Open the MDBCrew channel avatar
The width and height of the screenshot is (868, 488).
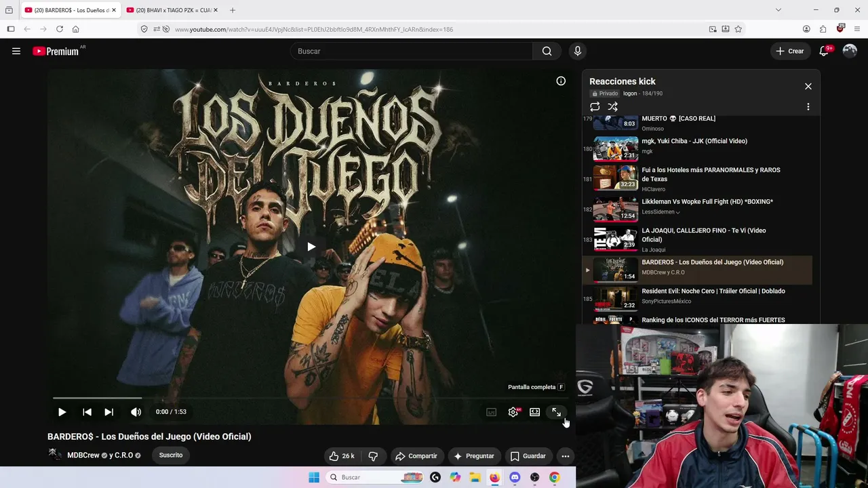[55, 455]
